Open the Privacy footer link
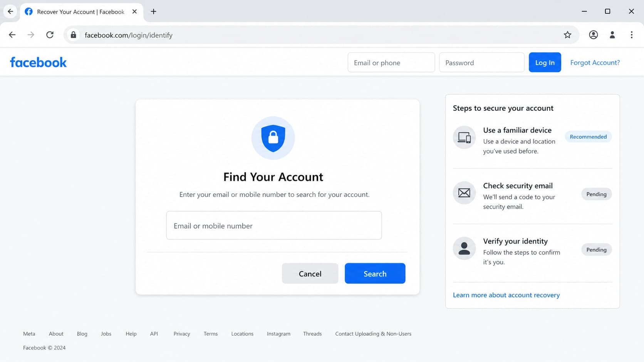644x362 pixels. tap(182, 334)
